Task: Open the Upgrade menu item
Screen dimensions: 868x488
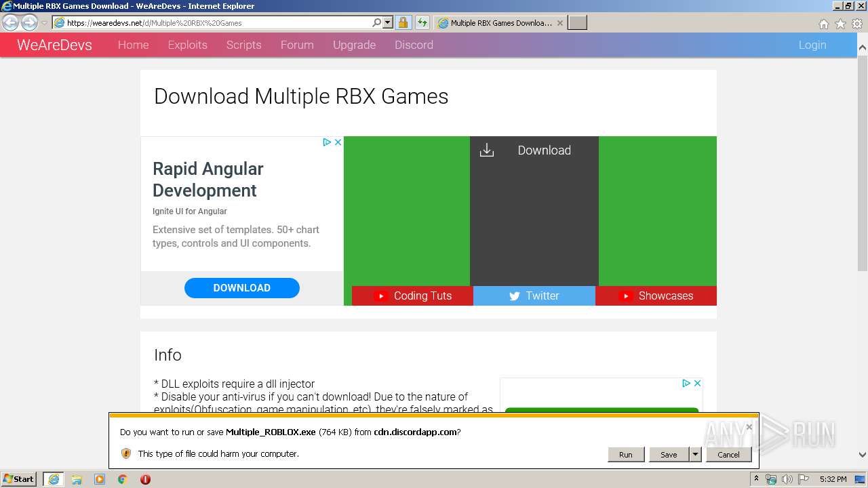Action: [354, 45]
